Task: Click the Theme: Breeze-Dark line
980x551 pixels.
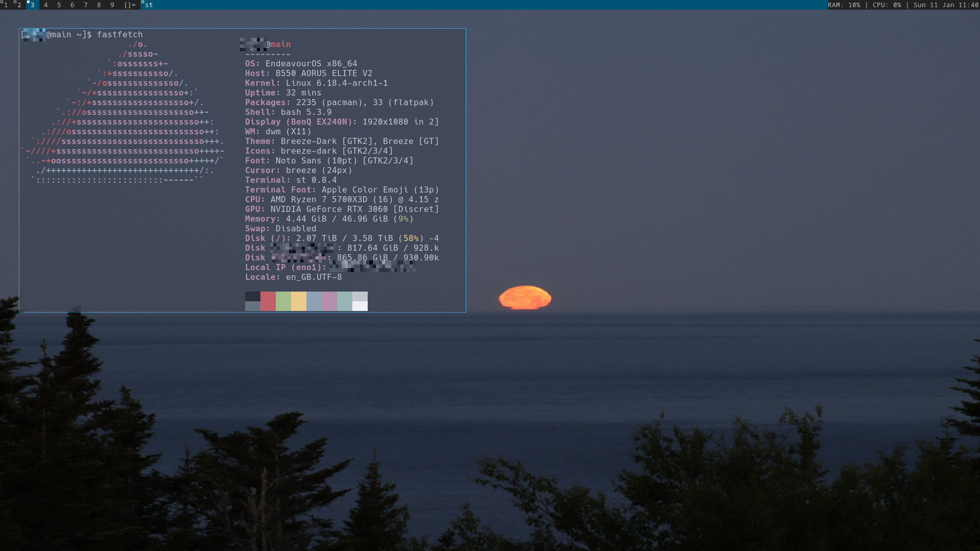Action: 342,141
